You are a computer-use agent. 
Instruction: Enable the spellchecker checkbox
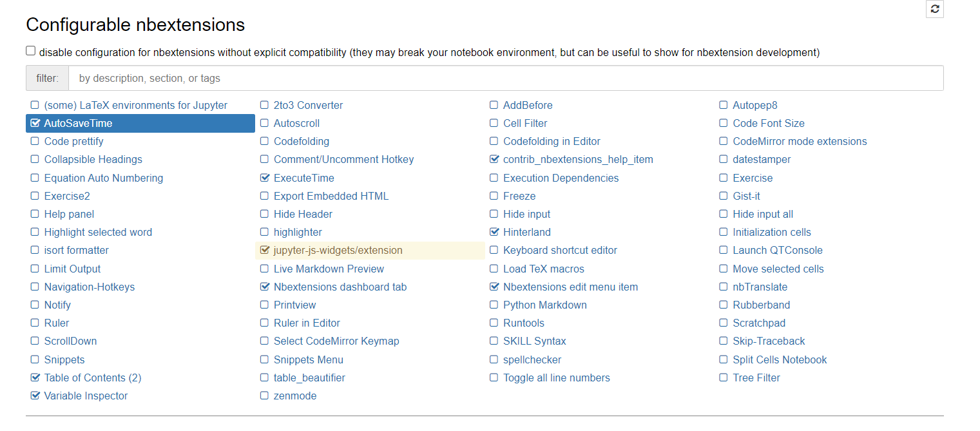[494, 359]
